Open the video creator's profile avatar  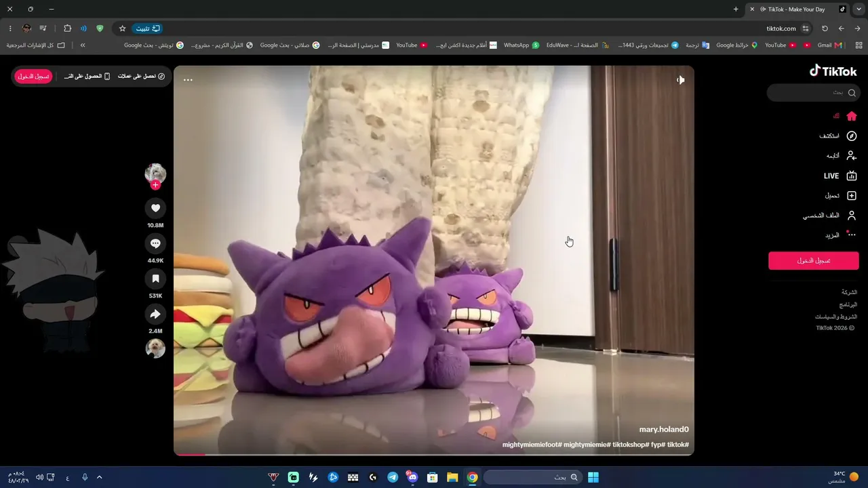tap(155, 174)
